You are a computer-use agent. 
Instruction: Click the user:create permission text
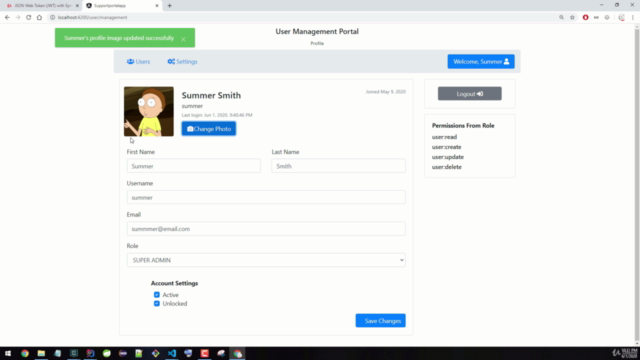click(x=447, y=147)
